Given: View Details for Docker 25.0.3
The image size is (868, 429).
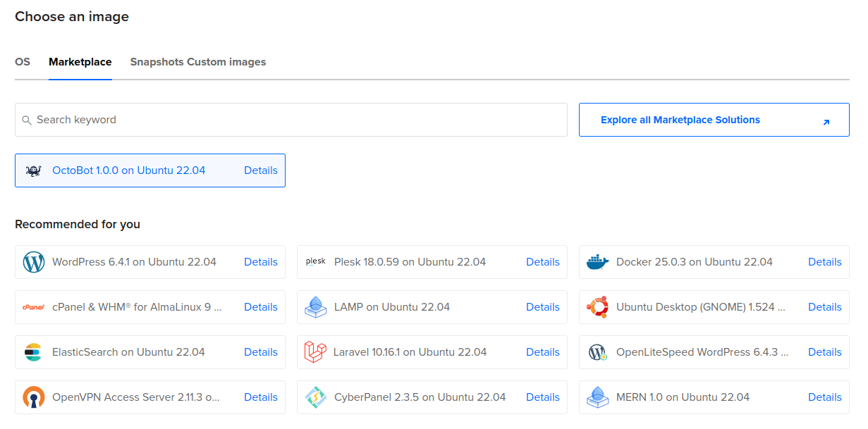Looking at the screenshot, I should [825, 262].
